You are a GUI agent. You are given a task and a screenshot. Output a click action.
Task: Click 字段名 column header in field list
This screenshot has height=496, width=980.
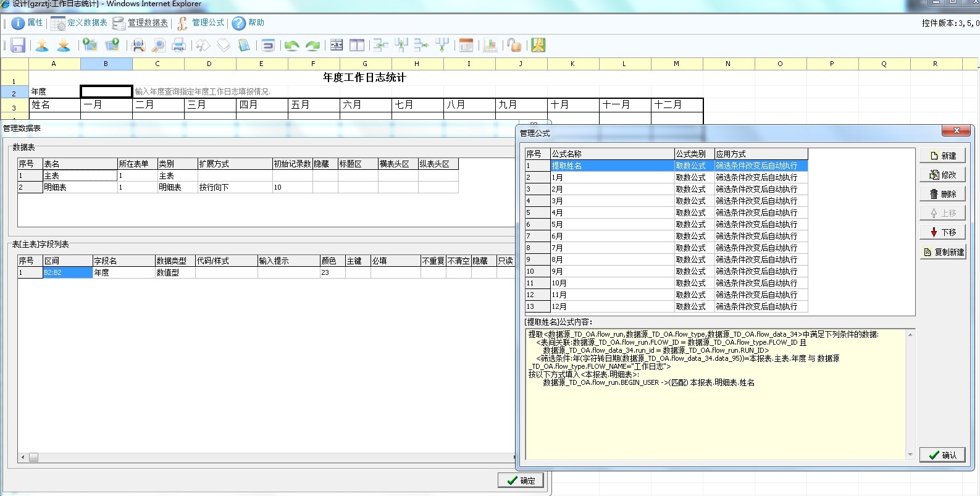(x=124, y=261)
